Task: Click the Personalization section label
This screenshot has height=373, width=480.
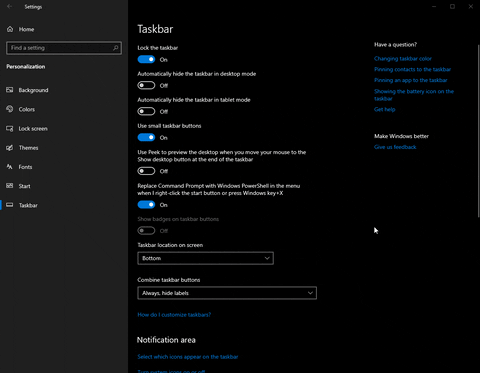Action: [26, 67]
